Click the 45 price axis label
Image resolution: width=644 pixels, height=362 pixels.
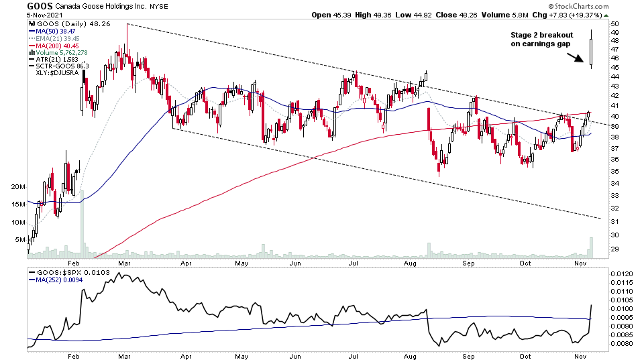[615, 67]
